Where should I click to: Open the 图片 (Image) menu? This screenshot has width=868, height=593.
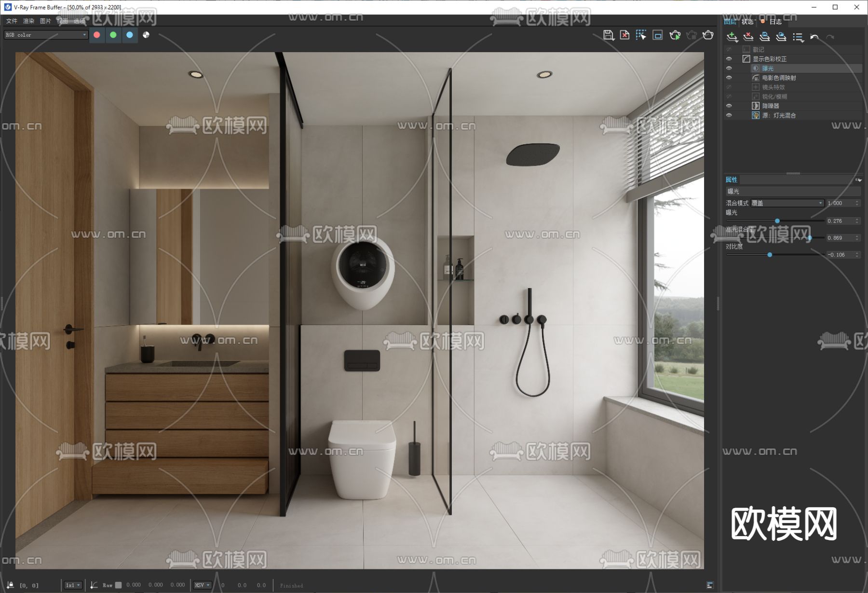(x=45, y=21)
